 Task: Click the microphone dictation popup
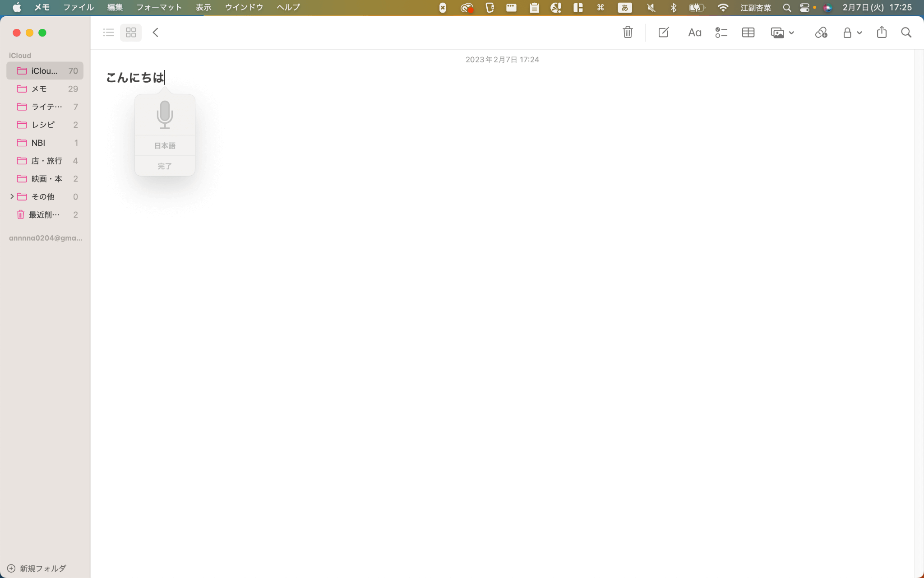[x=164, y=133]
